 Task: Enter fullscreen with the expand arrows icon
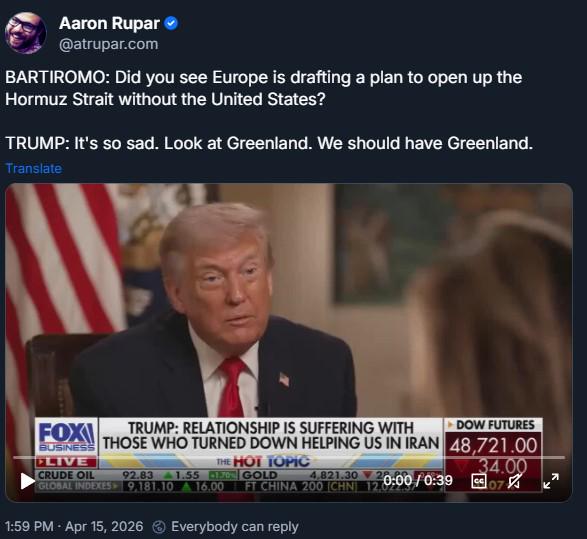coord(551,481)
